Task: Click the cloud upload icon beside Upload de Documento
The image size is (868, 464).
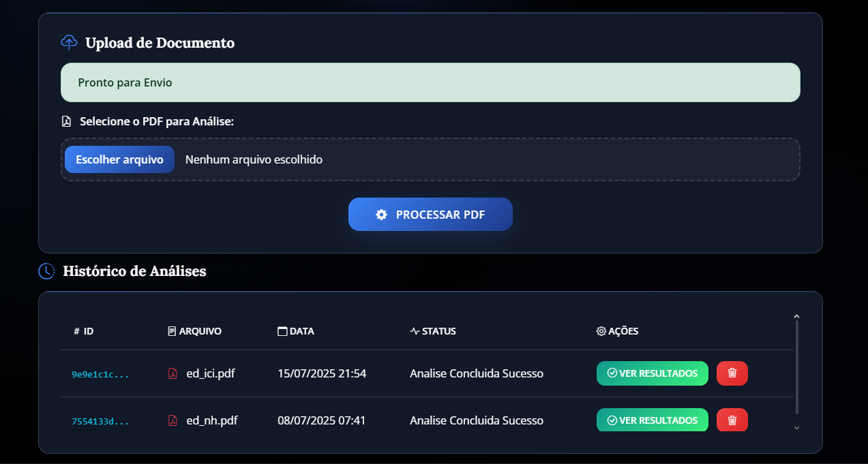Action: pyautogui.click(x=69, y=42)
